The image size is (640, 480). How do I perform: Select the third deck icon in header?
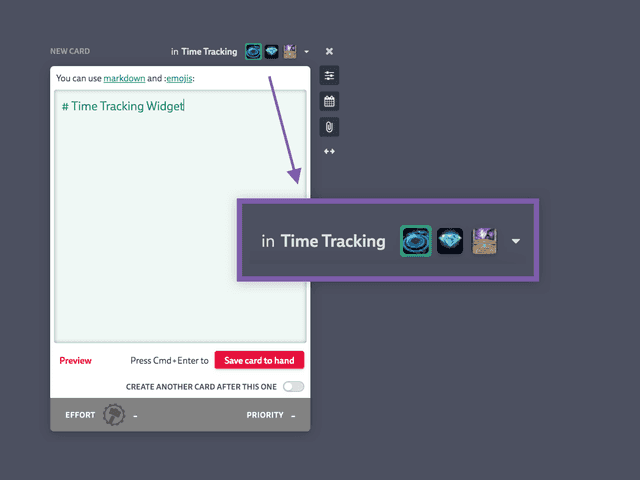[x=289, y=51]
